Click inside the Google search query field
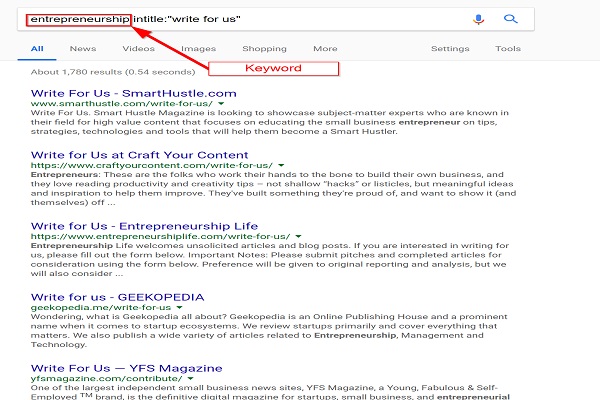The image size is (600, 400). [x=276, y=19]
